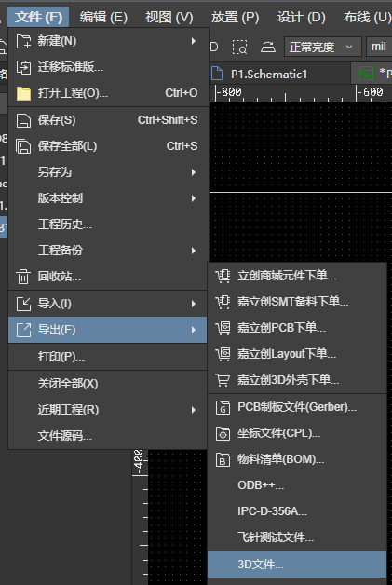Expand the 导出(E) submenu arrow

pyautogui.click(x=193, y=330)
